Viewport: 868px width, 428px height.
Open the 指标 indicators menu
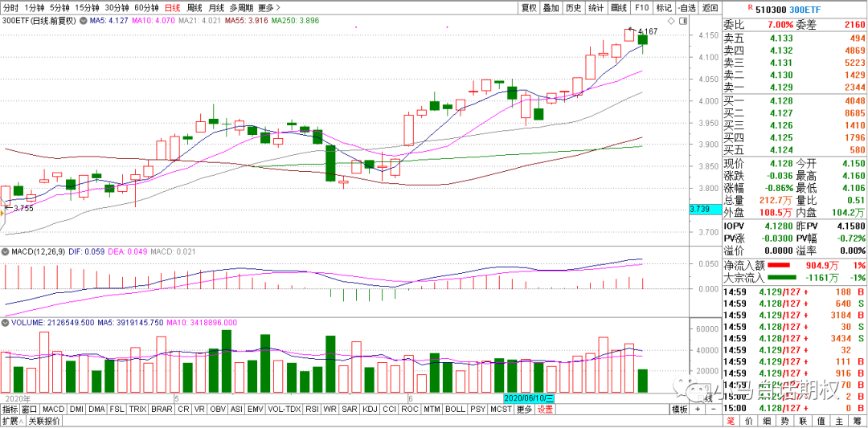[10, 410]
